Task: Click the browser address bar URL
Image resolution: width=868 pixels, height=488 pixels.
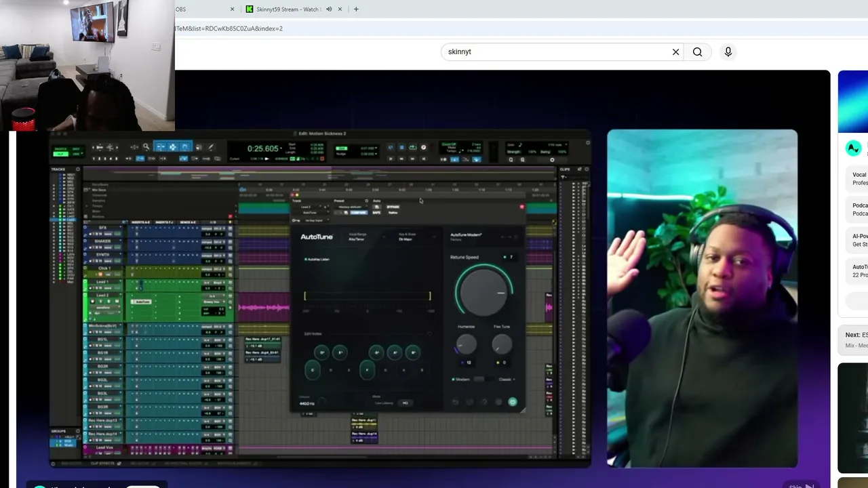Action: pos(229,28)
